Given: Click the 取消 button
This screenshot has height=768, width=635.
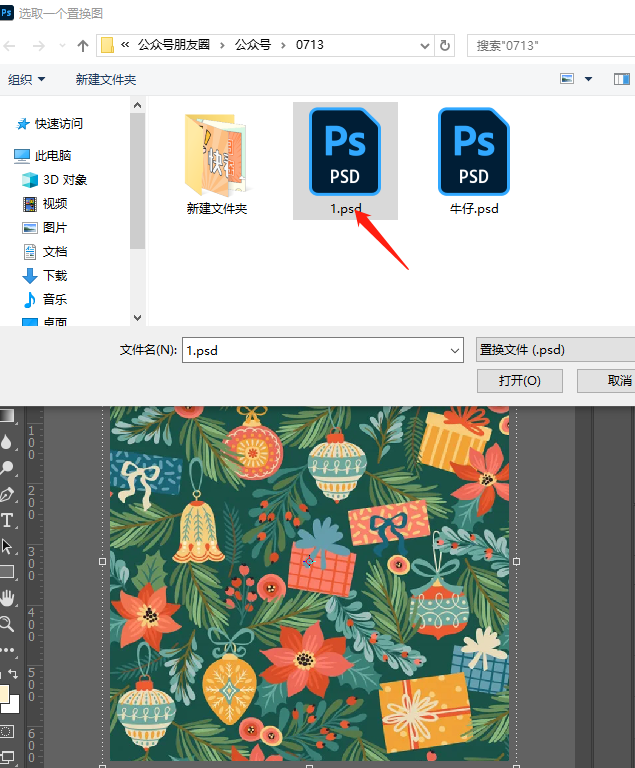Looking at the screenshot, I should 607,381.
